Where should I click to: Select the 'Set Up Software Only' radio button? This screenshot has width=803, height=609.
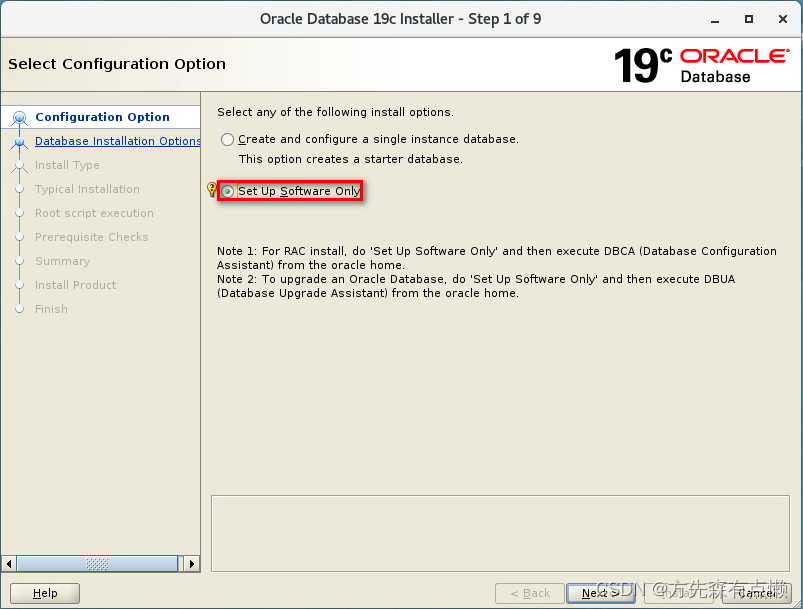coord(227,191)
